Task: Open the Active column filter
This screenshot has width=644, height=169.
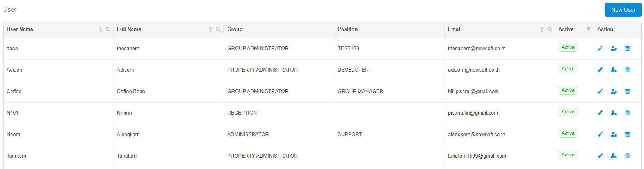Action: [x=589, y=29]
